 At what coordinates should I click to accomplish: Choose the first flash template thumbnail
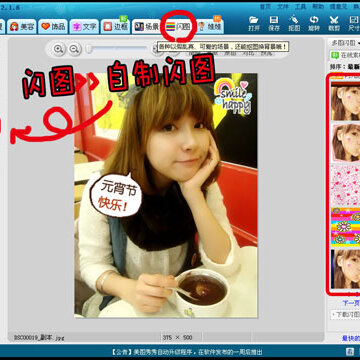tap(345, 101)
